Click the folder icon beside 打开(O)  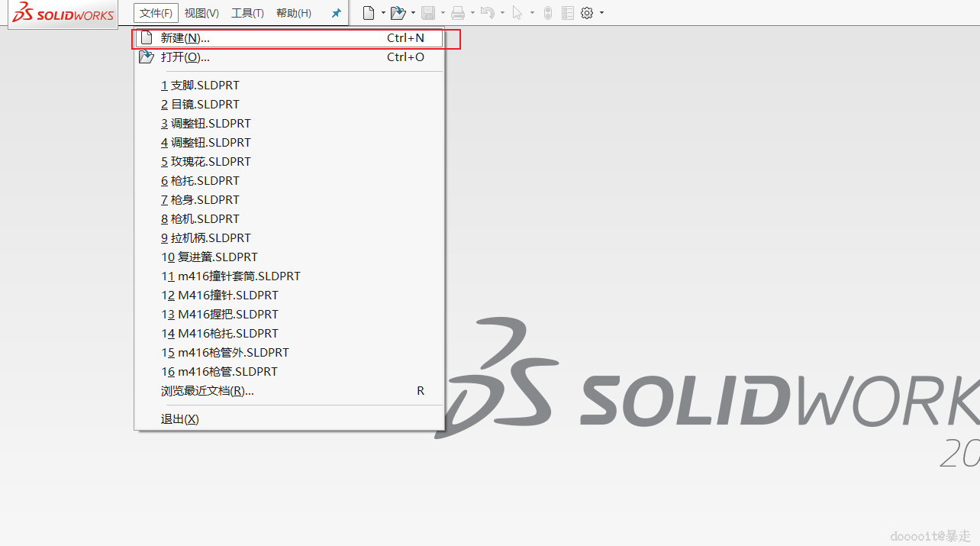pos(147,57)
